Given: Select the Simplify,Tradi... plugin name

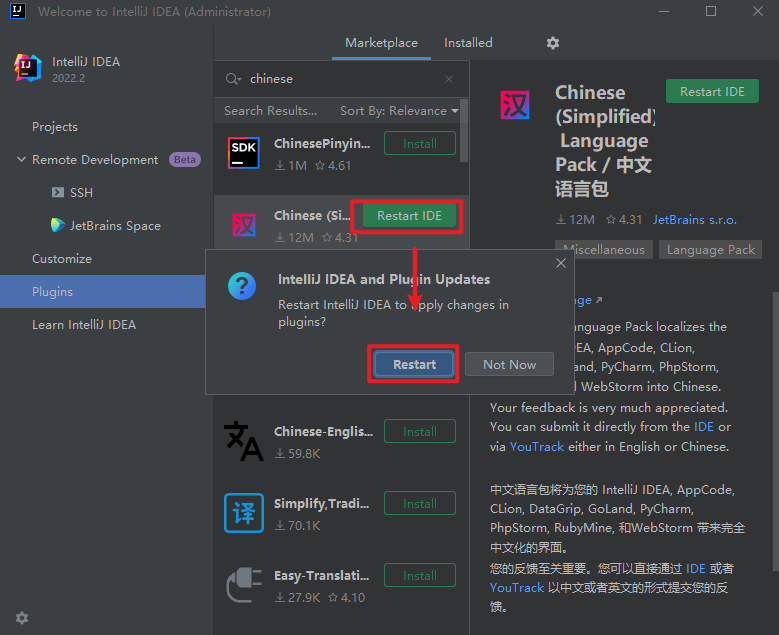Looking at the screenshot, I should pyautogui.click(x=321, y=503).
